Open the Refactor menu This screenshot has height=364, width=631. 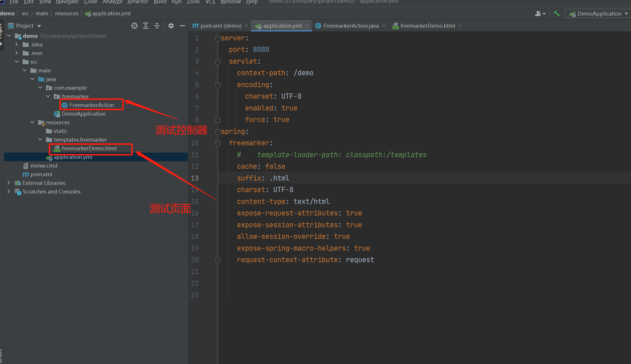coord(138,2)
